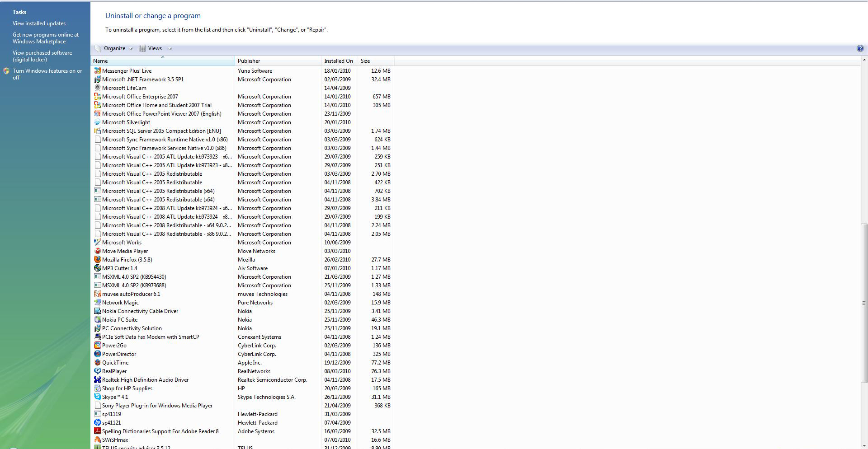
Task: Select PC Connectivity Solution entry
Action: click(132, 328)
